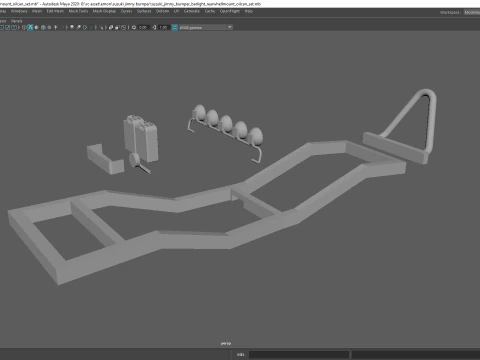This screenshot has width=480, height=360.
Task: Click the MEL command line input
Action: tap(299, 354)
